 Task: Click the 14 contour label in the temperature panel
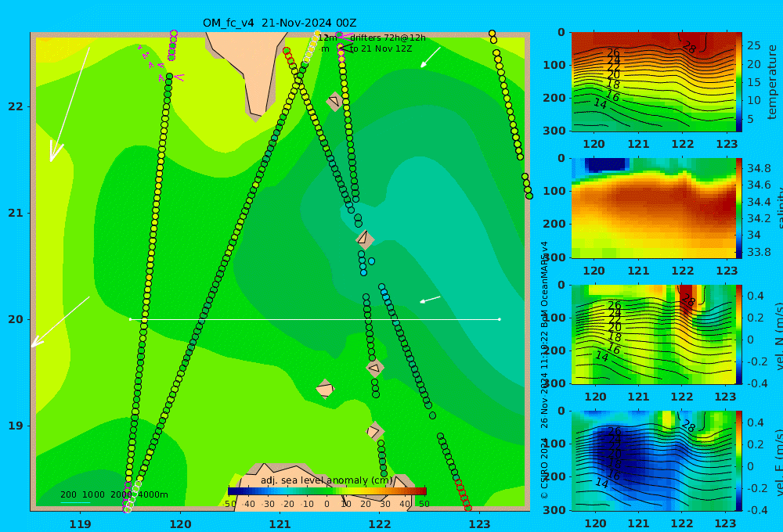(601, 104)
